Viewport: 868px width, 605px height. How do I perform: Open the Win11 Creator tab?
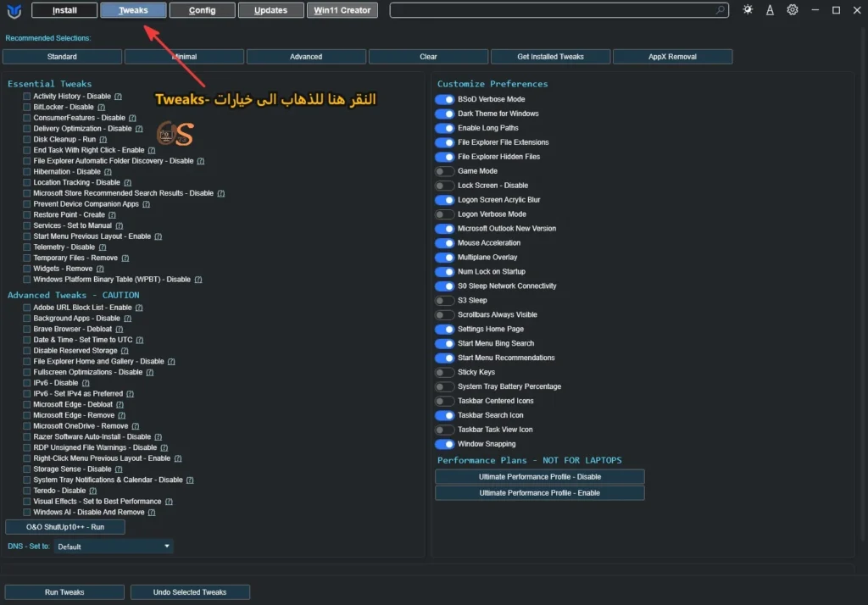(342, 10)
